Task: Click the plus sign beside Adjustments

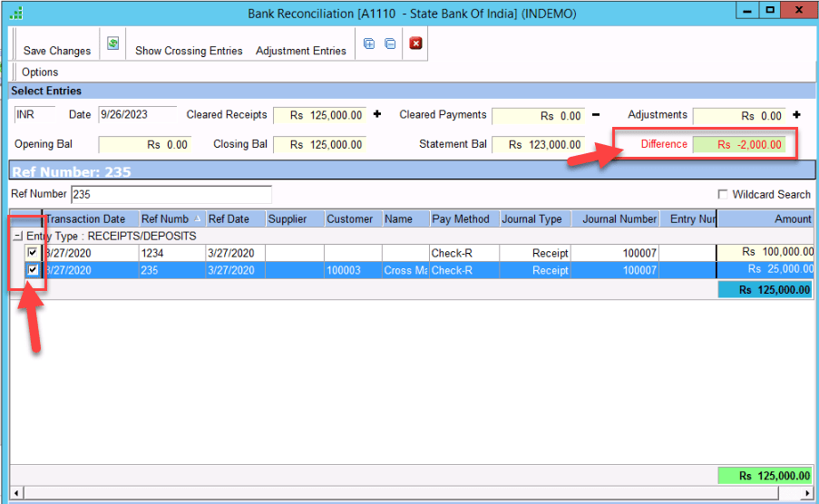Action: pos(796,115)
